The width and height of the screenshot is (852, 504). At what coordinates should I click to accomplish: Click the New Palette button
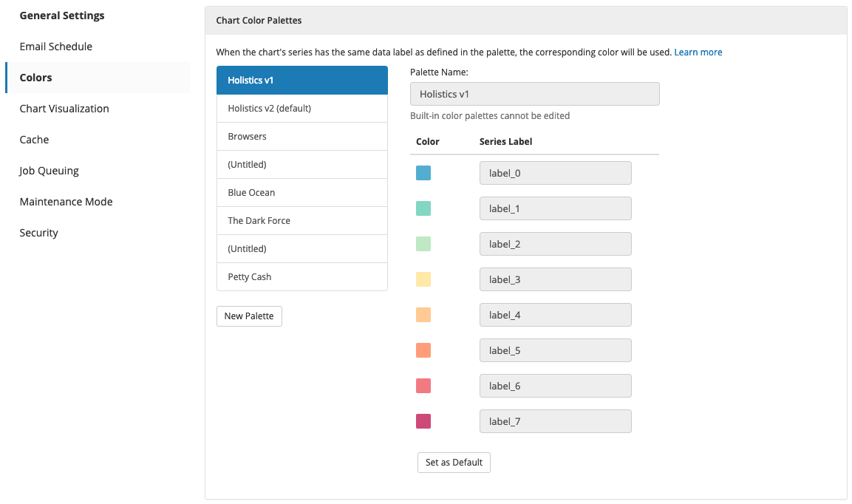point(249,316)
